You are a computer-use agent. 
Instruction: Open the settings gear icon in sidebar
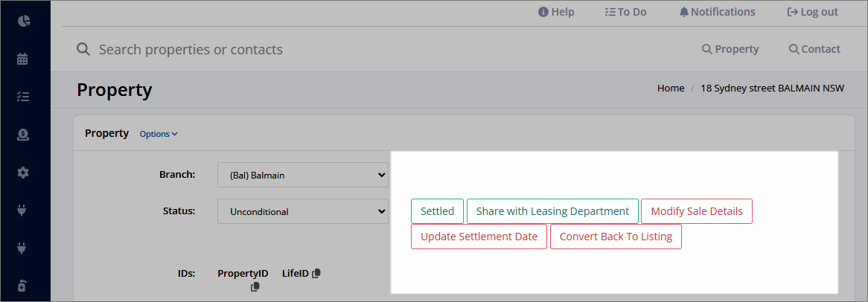(22, 173)
